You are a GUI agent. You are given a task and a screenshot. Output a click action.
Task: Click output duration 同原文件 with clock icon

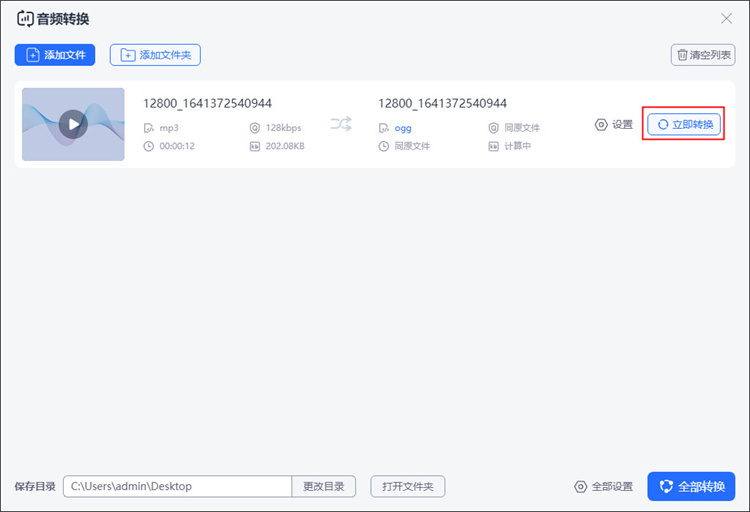(412, 146)
